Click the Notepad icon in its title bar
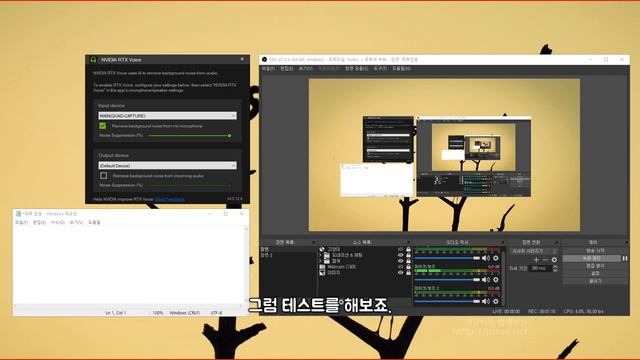The image size is (640, 360). tap(18, 213)
